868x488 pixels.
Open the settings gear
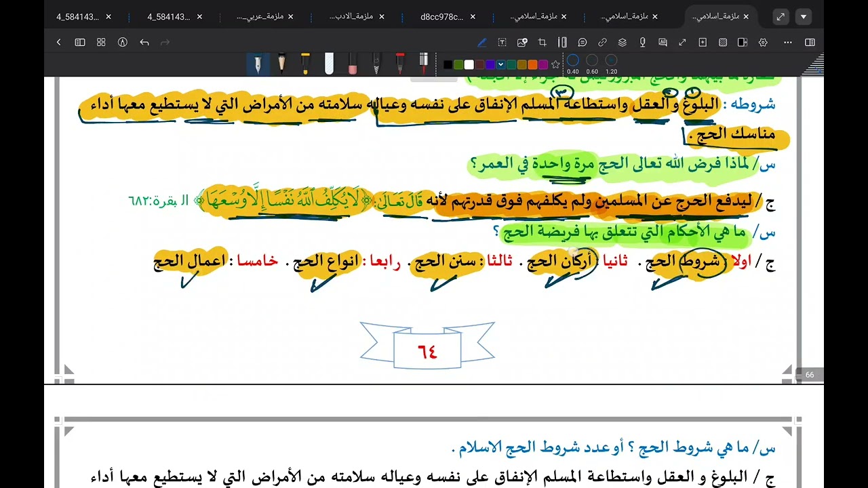763,42
